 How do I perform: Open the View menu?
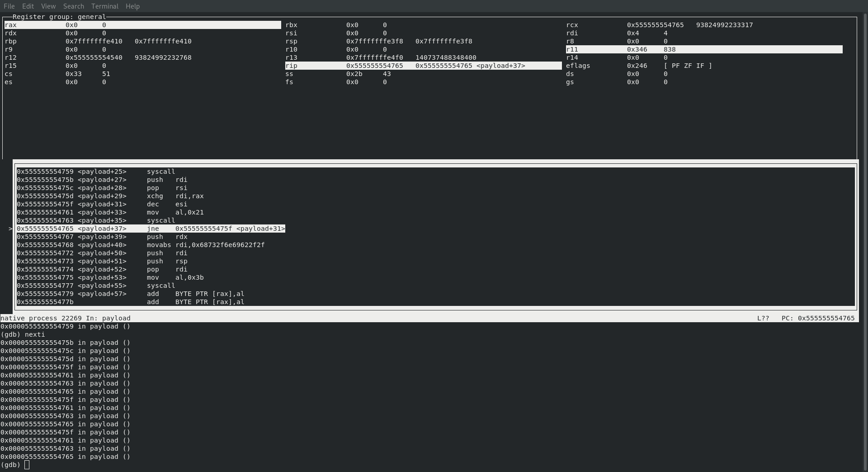[x=48, y=6]
